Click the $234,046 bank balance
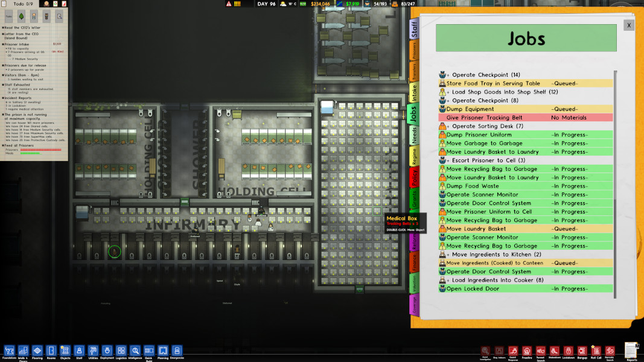The height and width of the screenshot is (362, 644). (x=320, y=4)
